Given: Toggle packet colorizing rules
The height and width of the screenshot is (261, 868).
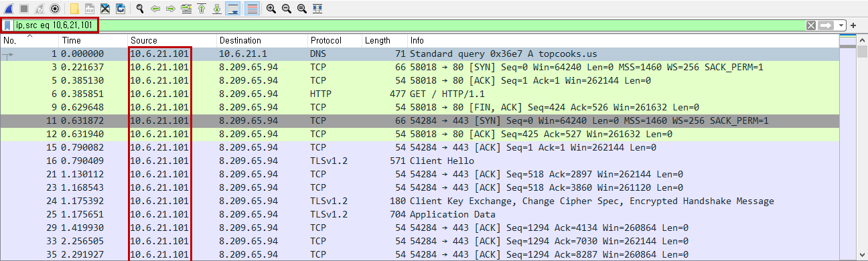Looking at the screenshot, I should (252, 9).
